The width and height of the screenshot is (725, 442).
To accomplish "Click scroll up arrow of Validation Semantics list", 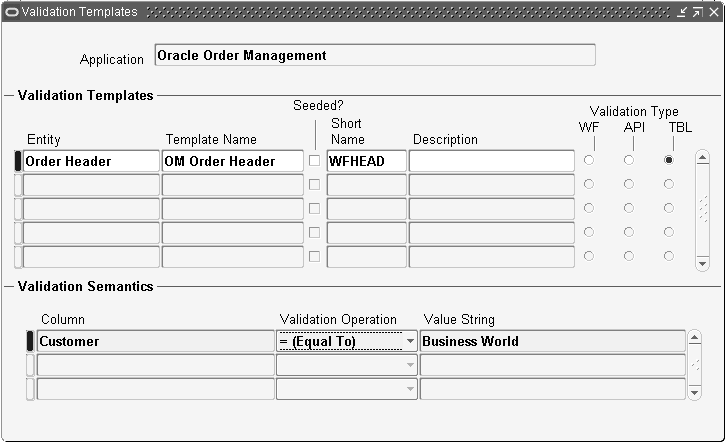I will point(694,338).
